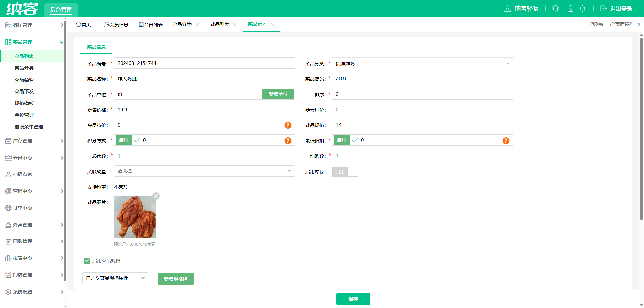Image resolution: width=644 pixels, height=308 pixels.
Task: Open 菜品套餐 in sidebar
Action: 24,80
